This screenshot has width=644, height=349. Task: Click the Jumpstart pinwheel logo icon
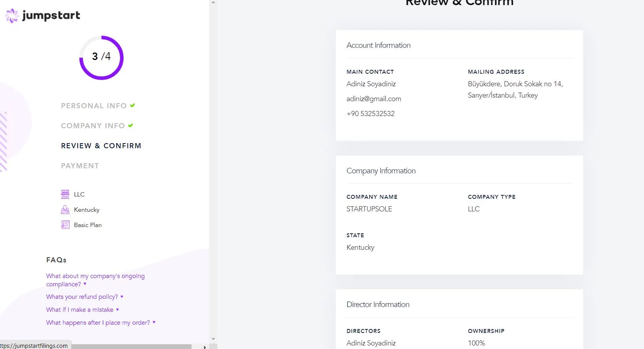pyautogui.click(x=12, y=16)
